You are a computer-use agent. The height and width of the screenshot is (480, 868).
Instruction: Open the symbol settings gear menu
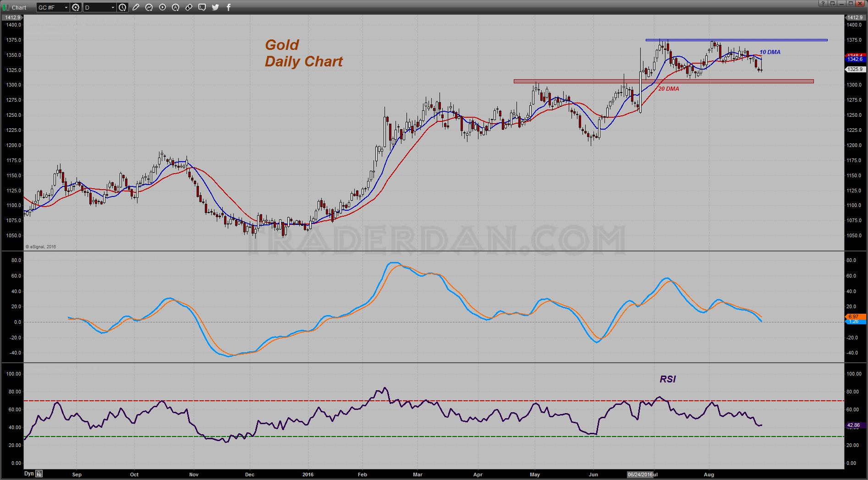pos(76,7)
